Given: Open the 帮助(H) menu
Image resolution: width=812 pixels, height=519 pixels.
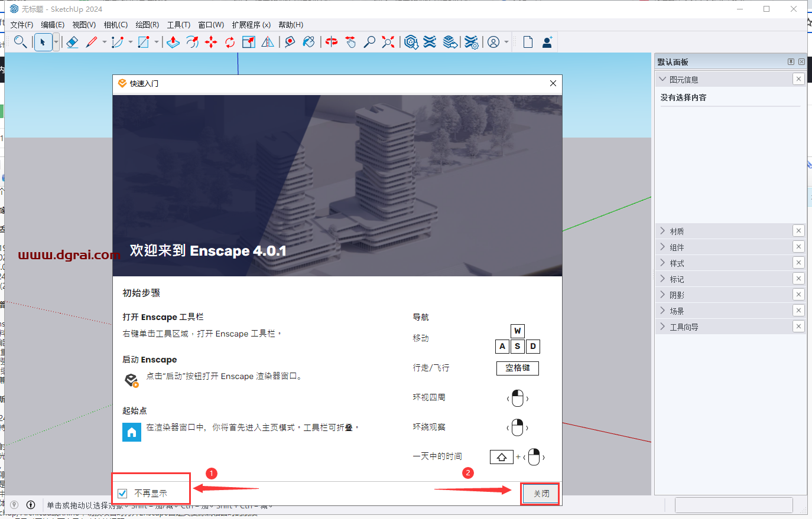Looking at the screenshot, I should pyautogui.click(x=291, y=25).
